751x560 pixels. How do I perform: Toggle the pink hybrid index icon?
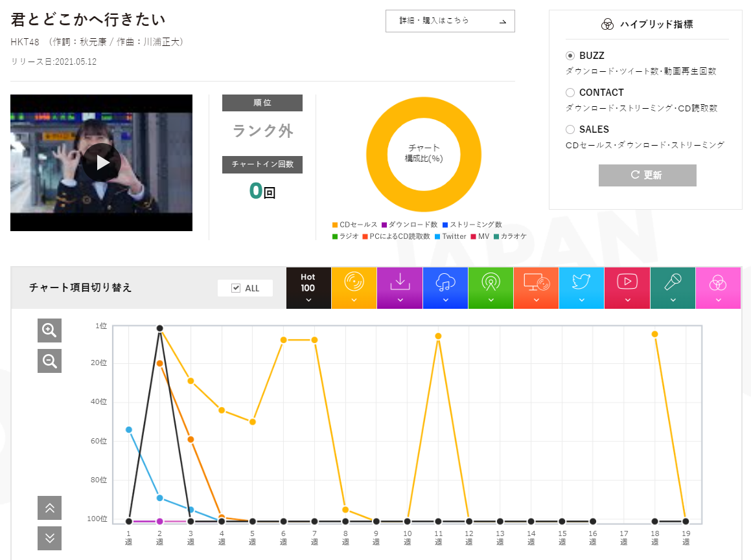point(718,283)
